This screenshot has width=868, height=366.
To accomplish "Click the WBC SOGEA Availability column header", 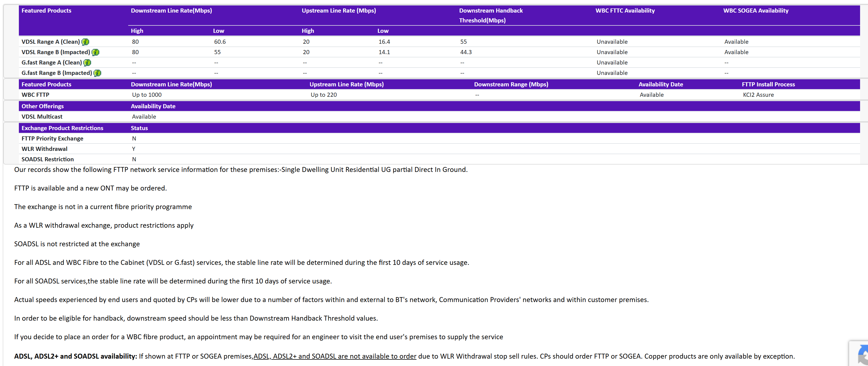I will (755, 11).
